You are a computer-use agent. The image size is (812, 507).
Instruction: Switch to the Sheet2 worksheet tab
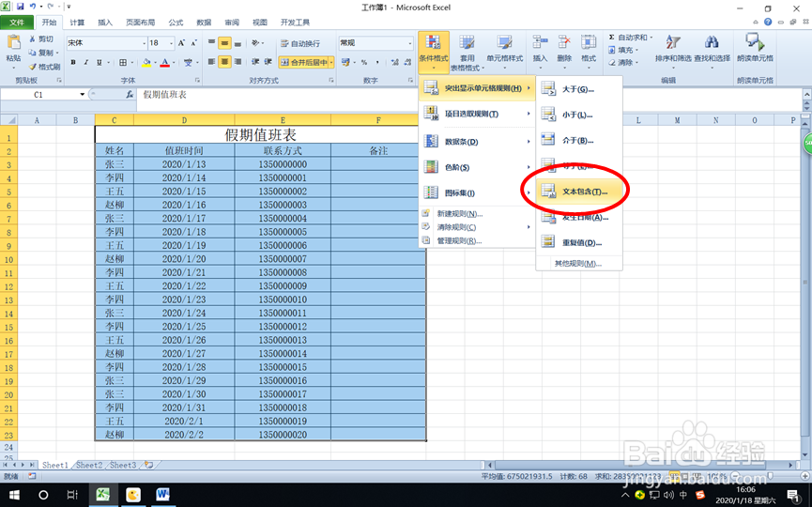point(89,465)
